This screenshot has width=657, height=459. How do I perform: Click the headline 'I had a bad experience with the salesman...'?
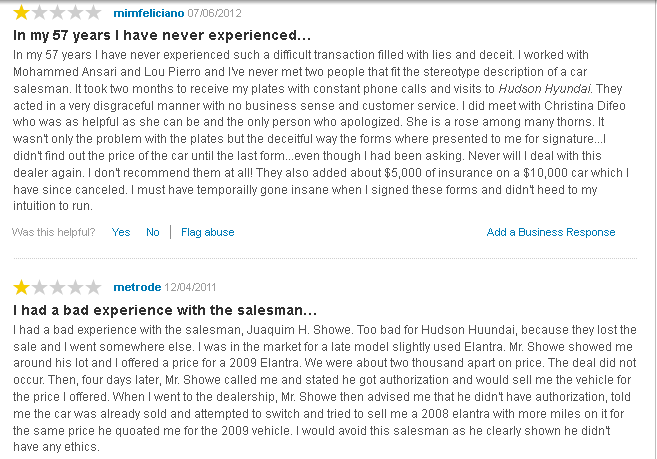click(165, 310)
